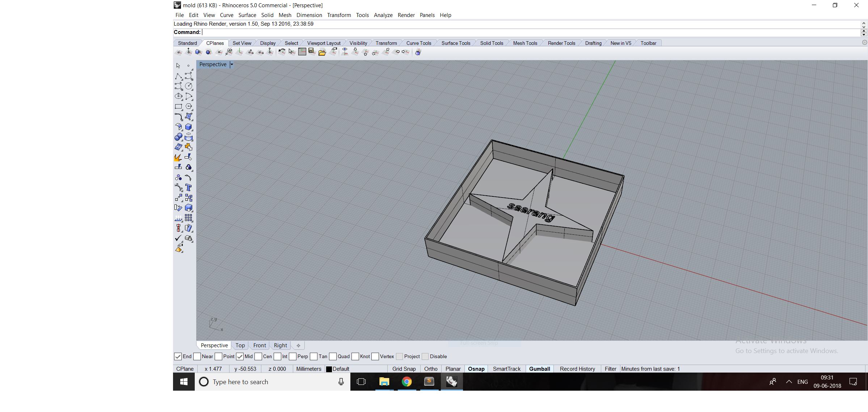The image size is (868, 412).
Task: Click the Select objects arrow pointer tool
Action: coord(178,65)
